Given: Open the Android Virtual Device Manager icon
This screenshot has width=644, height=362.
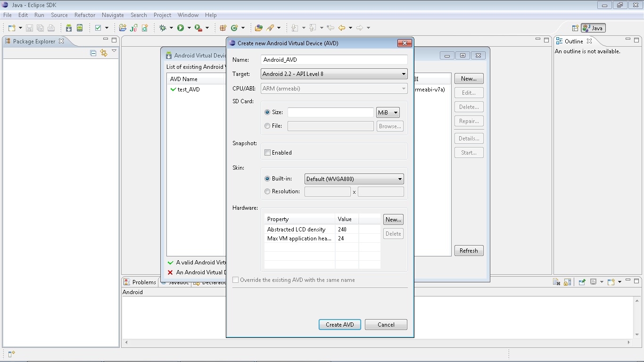Looking at the screenshot, I should (80, 28).
